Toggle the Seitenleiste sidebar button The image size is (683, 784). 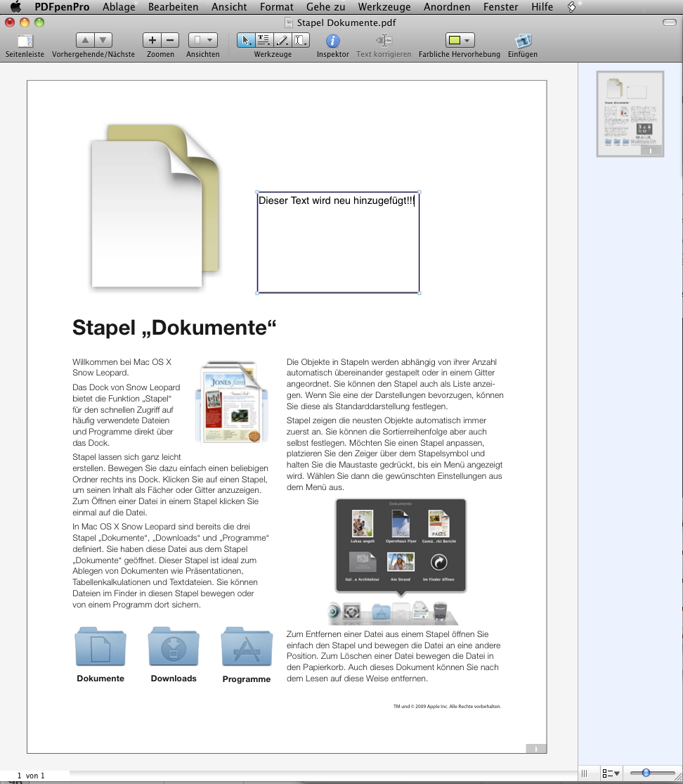click(25, 41)
